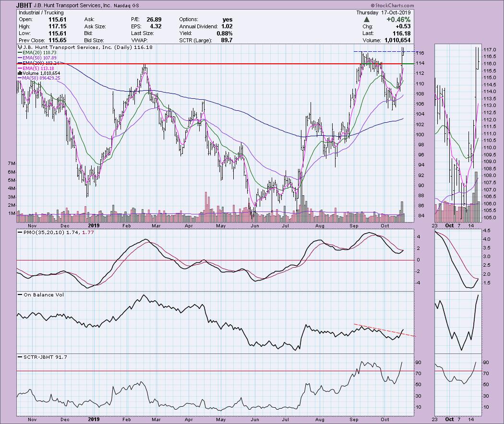Click the PMO(35,20,10) indicator label
504x424 pixels.
[x=56, y=232]
